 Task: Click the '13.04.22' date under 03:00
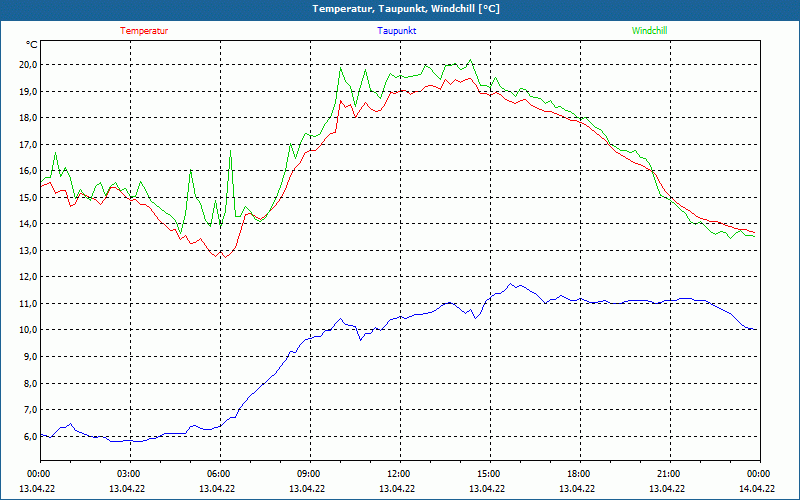pos(127,488)
